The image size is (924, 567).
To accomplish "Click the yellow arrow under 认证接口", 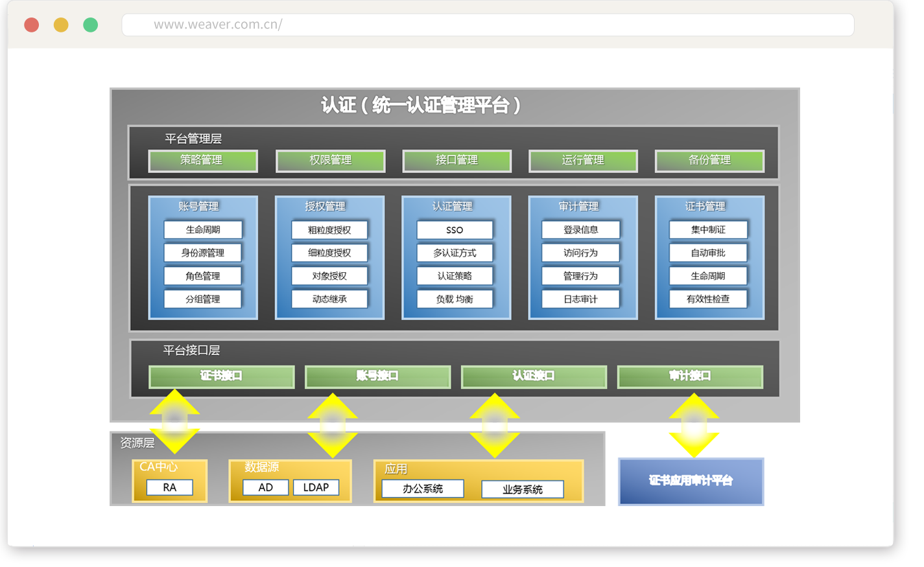I will tap(494, 425).
